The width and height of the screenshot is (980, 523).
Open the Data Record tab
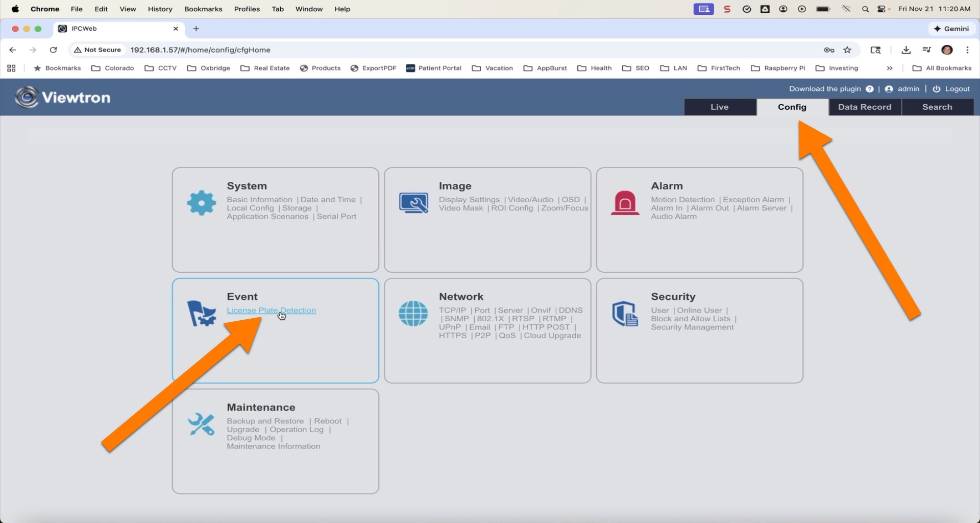tap(864, 107)
